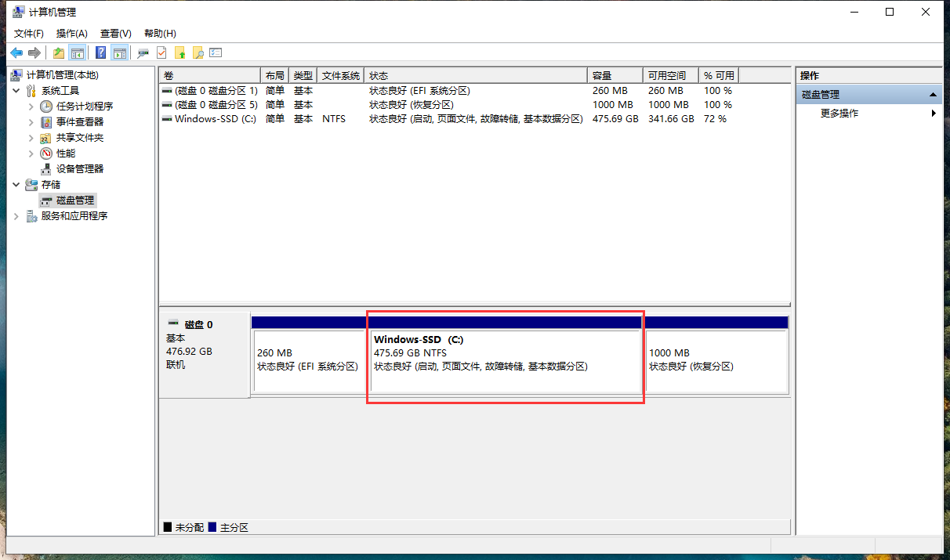
Task: Collapse the 系统工具 tree node
Action: [x=16, y=91]
